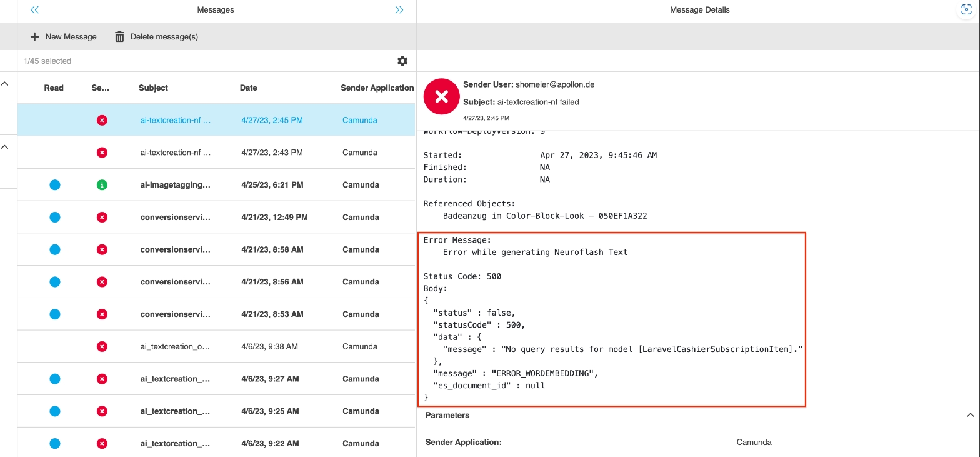
Task: Collapse the Parameters section
Action: click(x=970, y=415)
